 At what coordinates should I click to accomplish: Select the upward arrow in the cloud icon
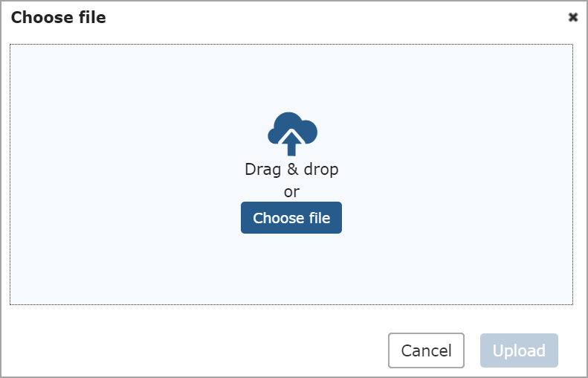point(292,141)
